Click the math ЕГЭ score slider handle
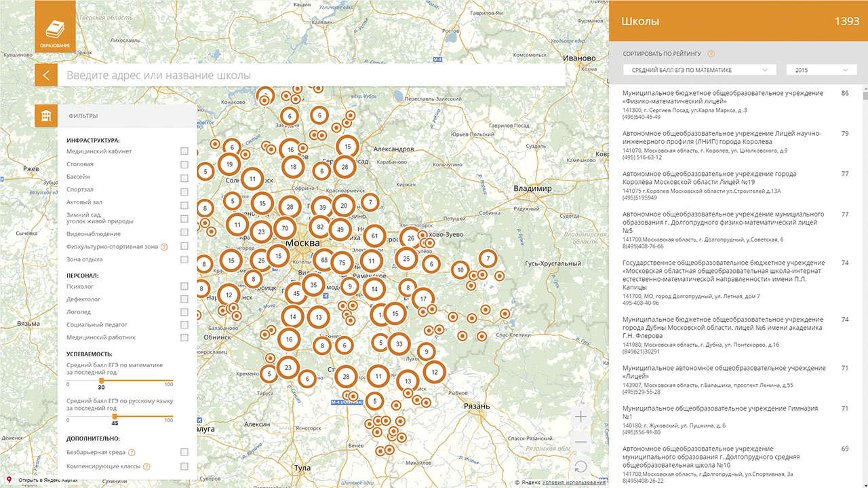 [102, 381]
